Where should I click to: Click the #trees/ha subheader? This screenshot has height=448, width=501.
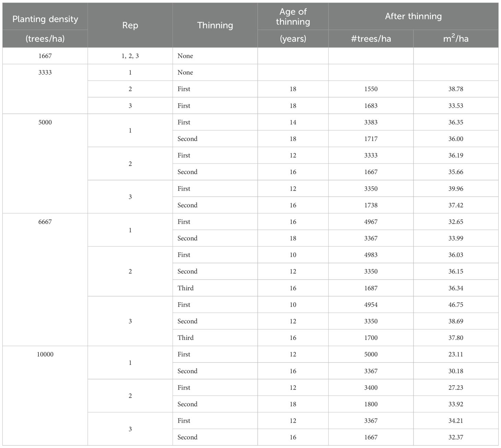tap(371, 38)
